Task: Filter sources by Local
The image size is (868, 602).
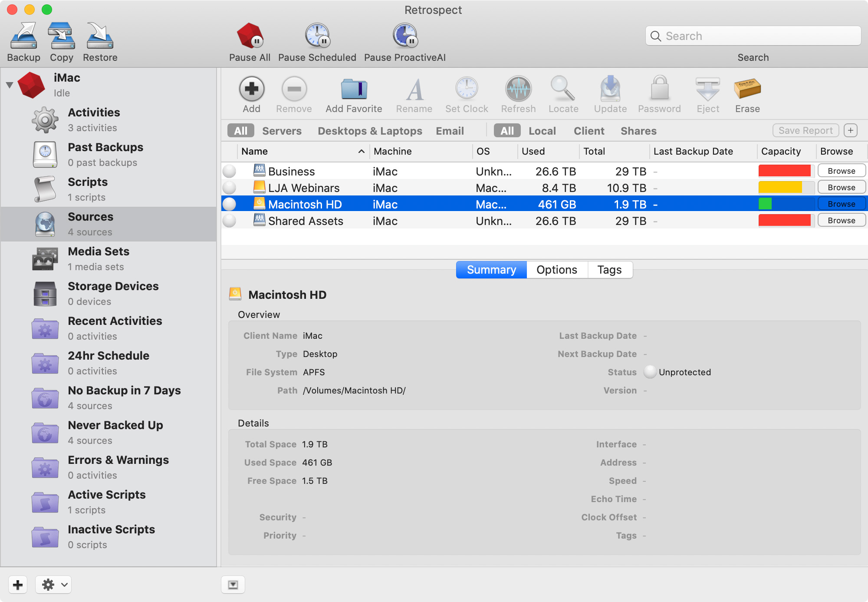Action: pos(542,131)
